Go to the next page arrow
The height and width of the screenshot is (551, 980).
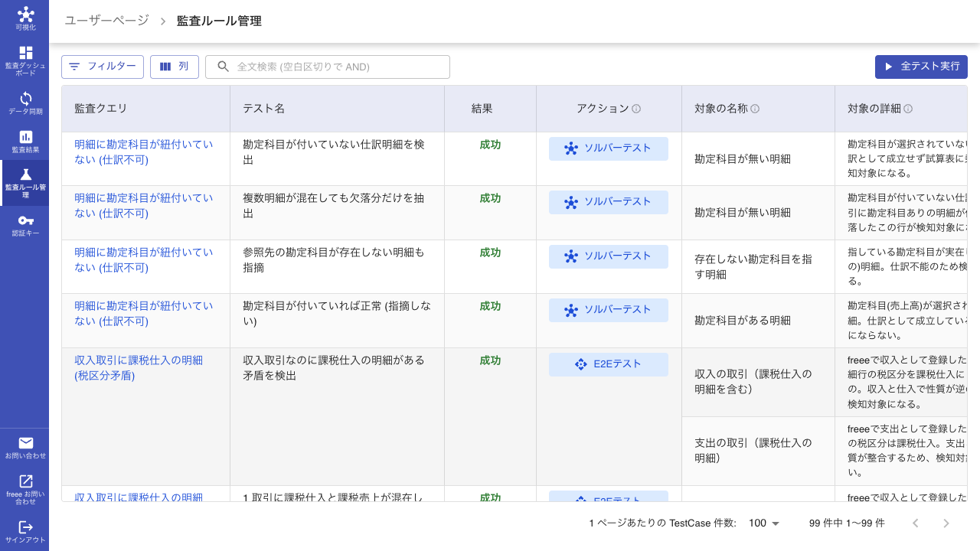coord(946,523)
